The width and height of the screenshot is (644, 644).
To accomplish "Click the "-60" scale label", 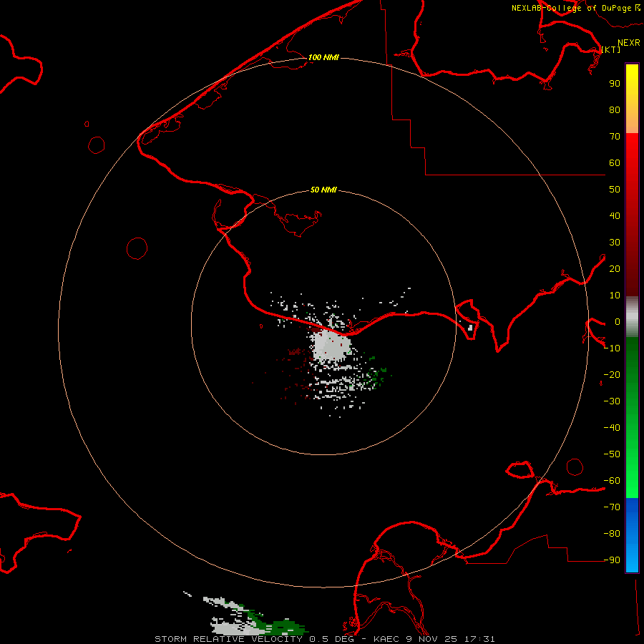I will [x=612, y=481].
